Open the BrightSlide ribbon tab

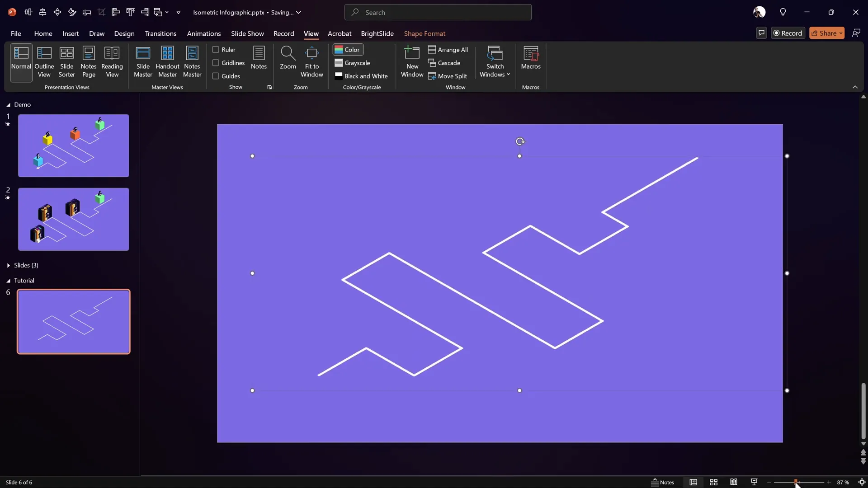point(377,33)
